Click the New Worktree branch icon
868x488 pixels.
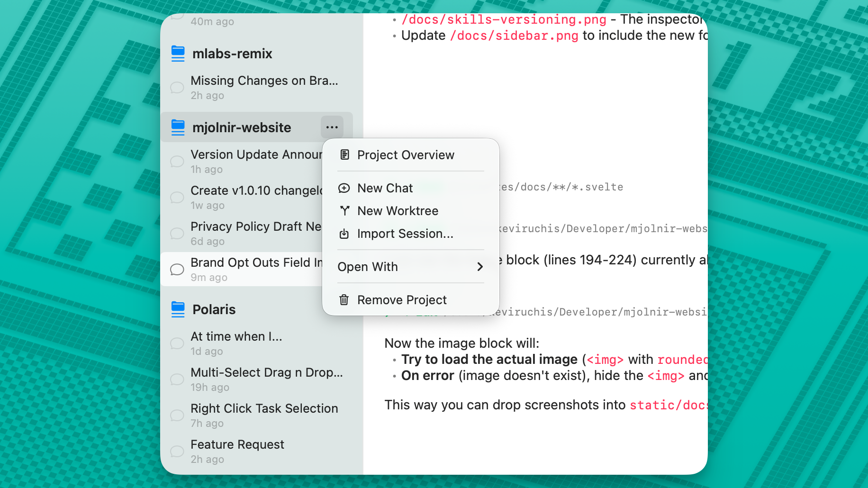[x=344, y=211]
